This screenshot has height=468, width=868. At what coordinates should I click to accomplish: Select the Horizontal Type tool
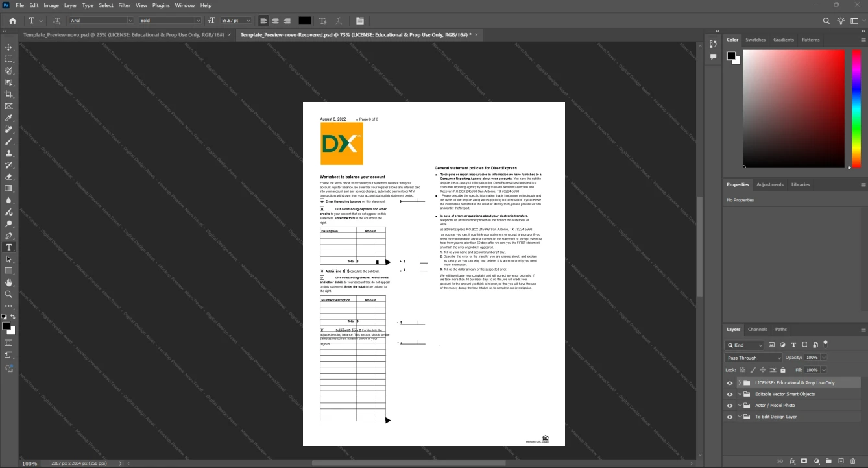[x=9, y=247]
